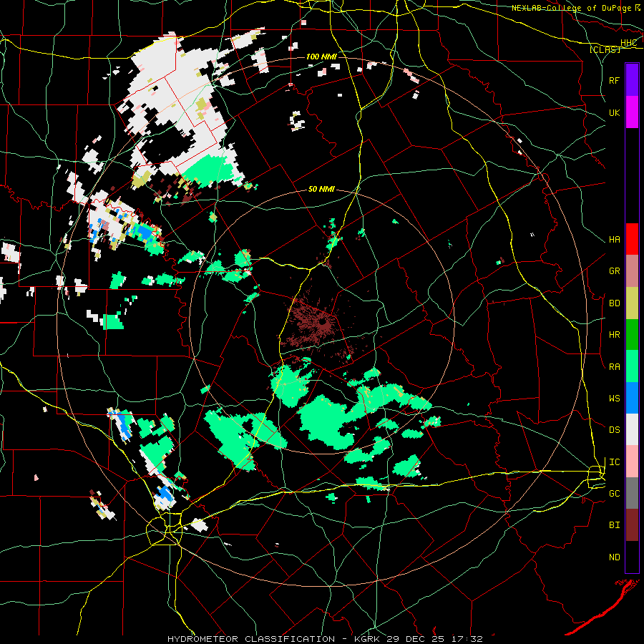Click the radar site center clutter spot

(323, 323)
